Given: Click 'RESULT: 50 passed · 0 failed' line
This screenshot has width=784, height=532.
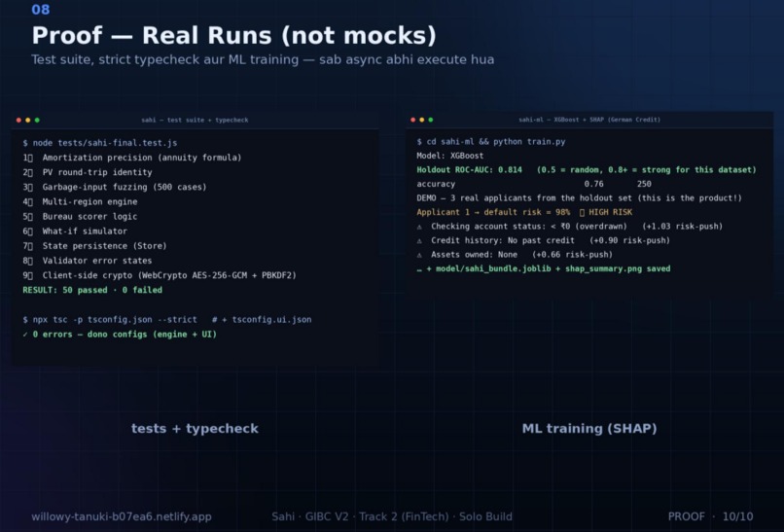Looking at the screenshot, I should [92, 290].
